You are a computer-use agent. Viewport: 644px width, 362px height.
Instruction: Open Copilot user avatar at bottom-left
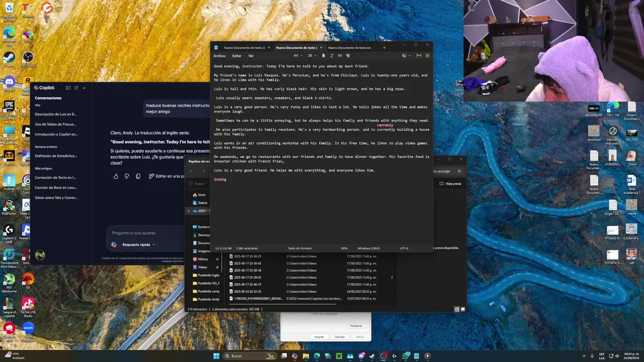tap(40, 255)
